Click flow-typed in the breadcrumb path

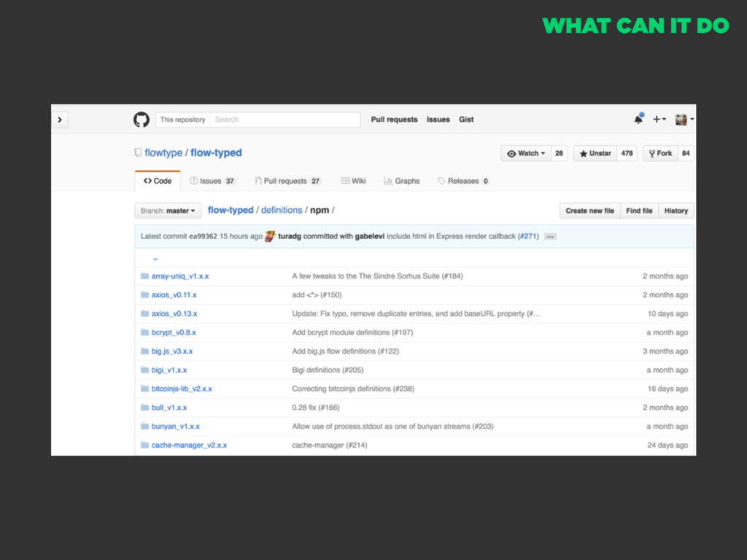[231, 210]
